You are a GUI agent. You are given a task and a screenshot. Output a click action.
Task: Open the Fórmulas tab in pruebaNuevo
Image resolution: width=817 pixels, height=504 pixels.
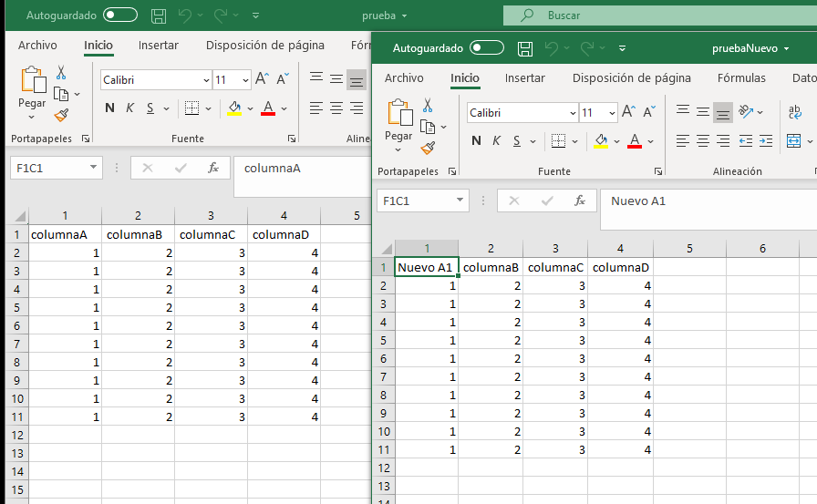coord(741,78)
